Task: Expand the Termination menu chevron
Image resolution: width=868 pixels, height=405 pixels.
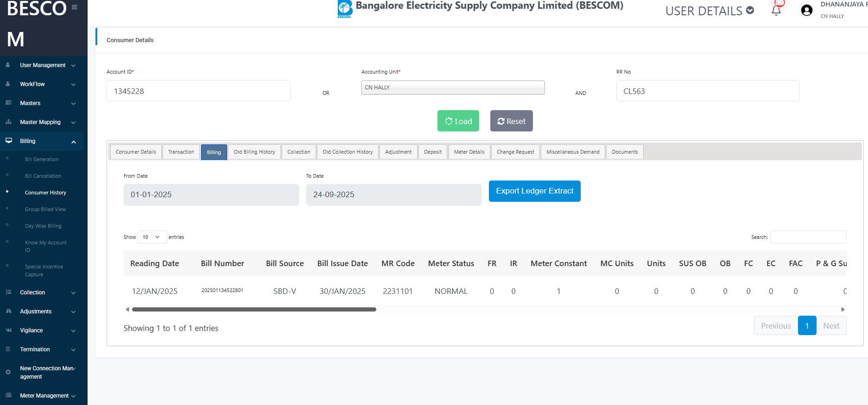Action: tap(73, 350)
